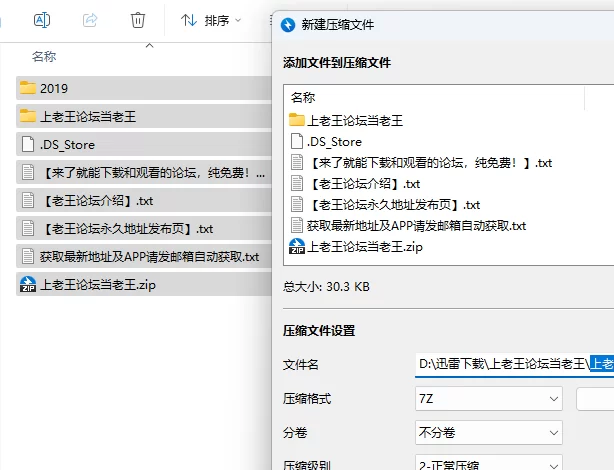Click the button right of compression format dropdown
614x470 pixels.
pos(595,399)
